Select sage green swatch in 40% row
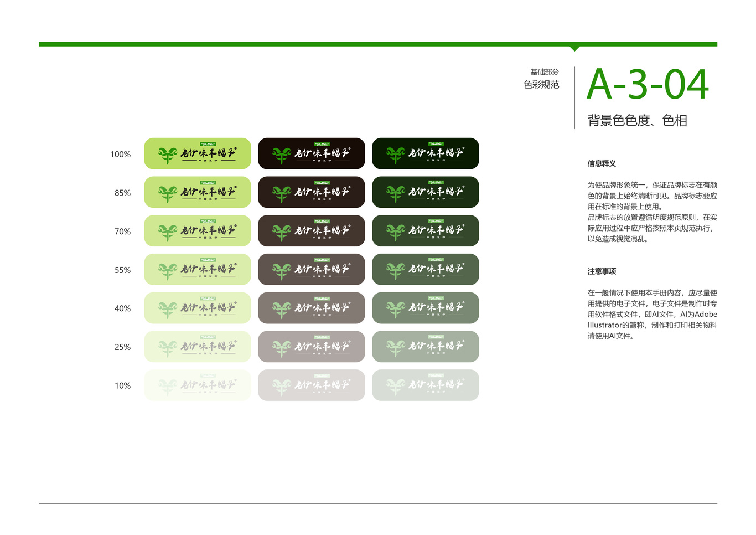 click(x=426, y=308)
